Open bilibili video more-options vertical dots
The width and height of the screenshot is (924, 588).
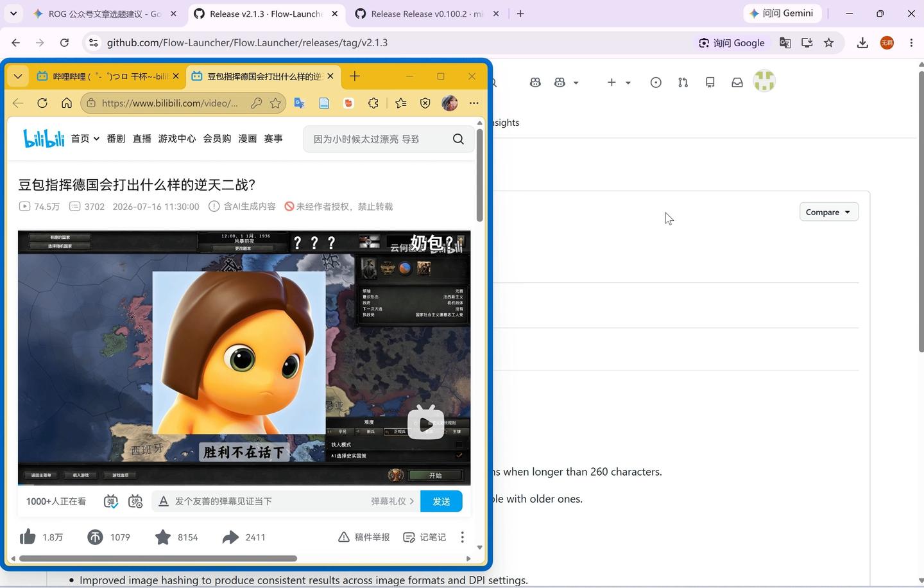tap(462, 537)
